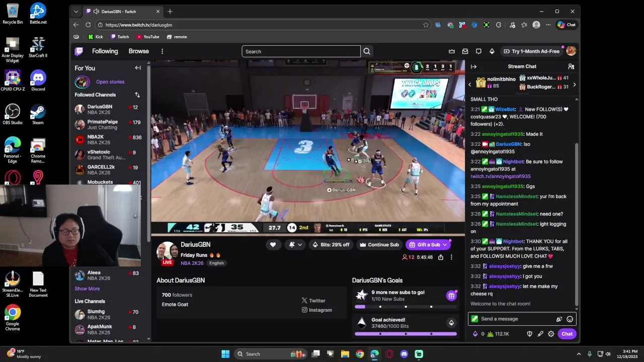The height and width of the screenshot is (362, 644).
Task: Toggle the follow heart for DariusGBN
Action: click(273, 245)
